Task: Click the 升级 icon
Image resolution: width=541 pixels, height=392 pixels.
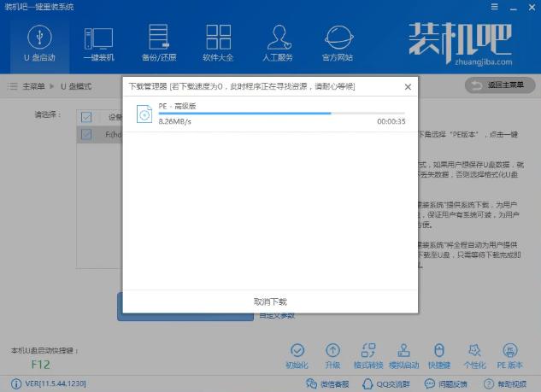Action: click(332, 356)
